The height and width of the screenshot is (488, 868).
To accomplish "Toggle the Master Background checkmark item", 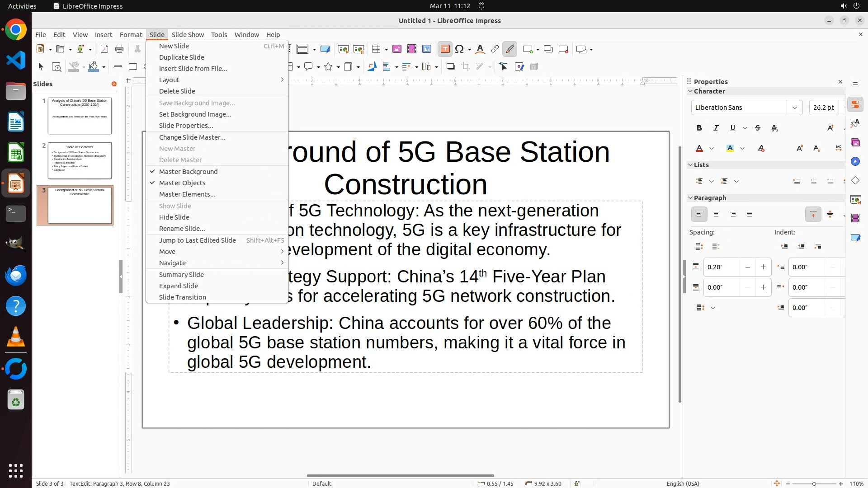I will click(x=188, y=172).
